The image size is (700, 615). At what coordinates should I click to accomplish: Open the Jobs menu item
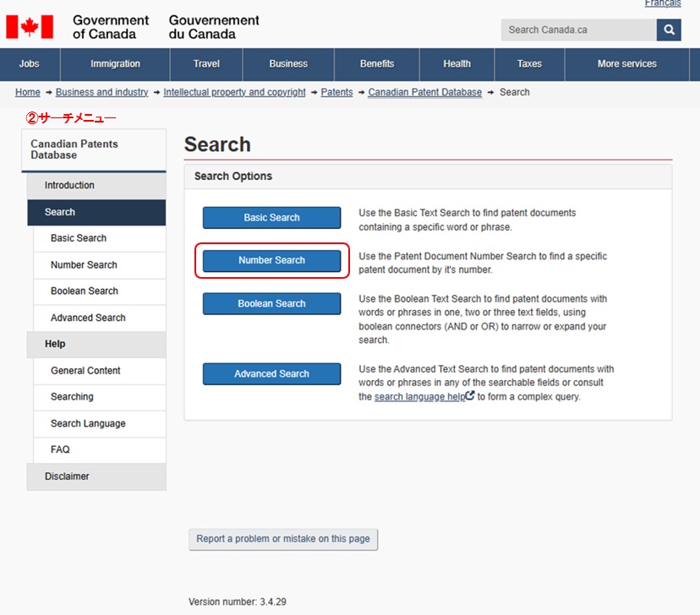29,64
